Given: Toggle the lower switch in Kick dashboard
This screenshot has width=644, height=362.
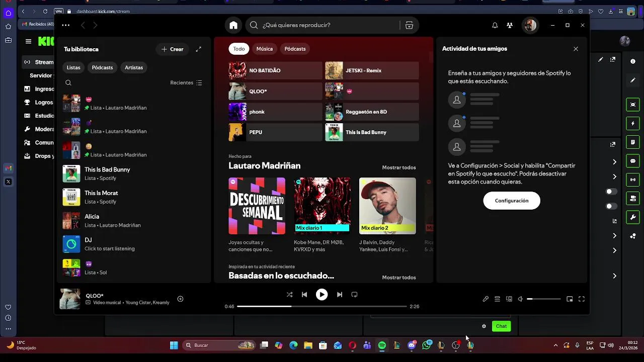Looking at the screenshot, I should pyautogui.click(x=611, y=206).
